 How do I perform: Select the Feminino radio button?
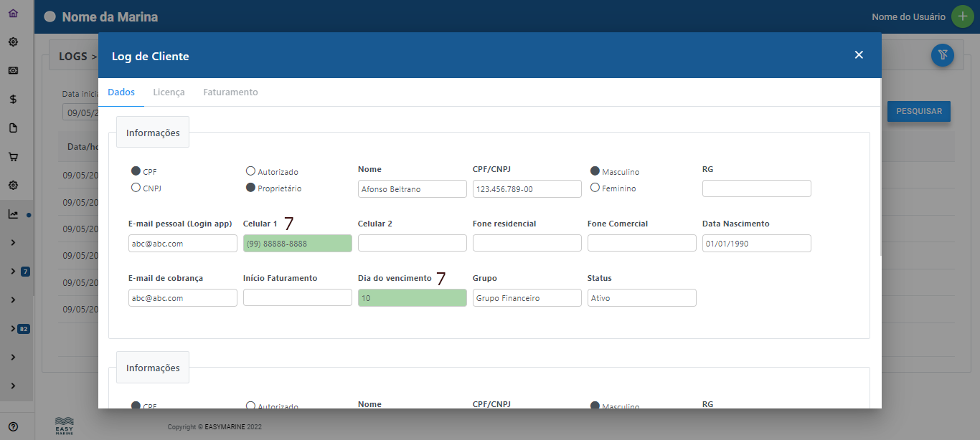595,188
